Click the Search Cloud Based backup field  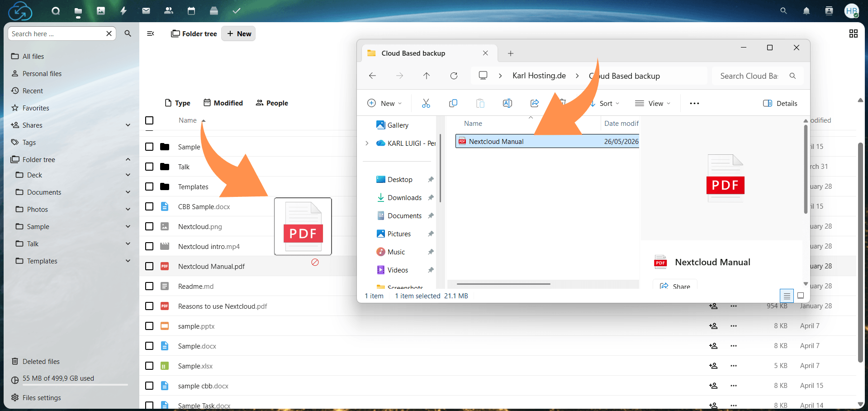pyautogui.click(x=758, y=76)
